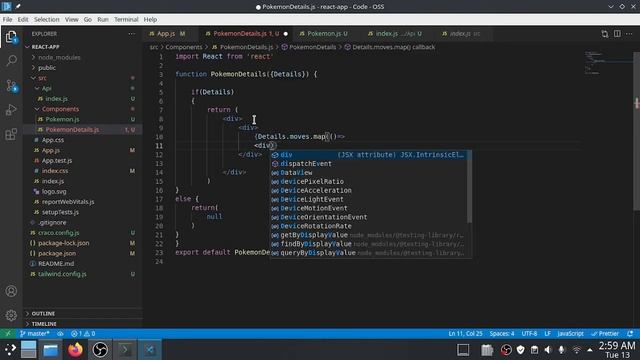Click Spaces: 4 indentation setting

click(x=502, y=333)
